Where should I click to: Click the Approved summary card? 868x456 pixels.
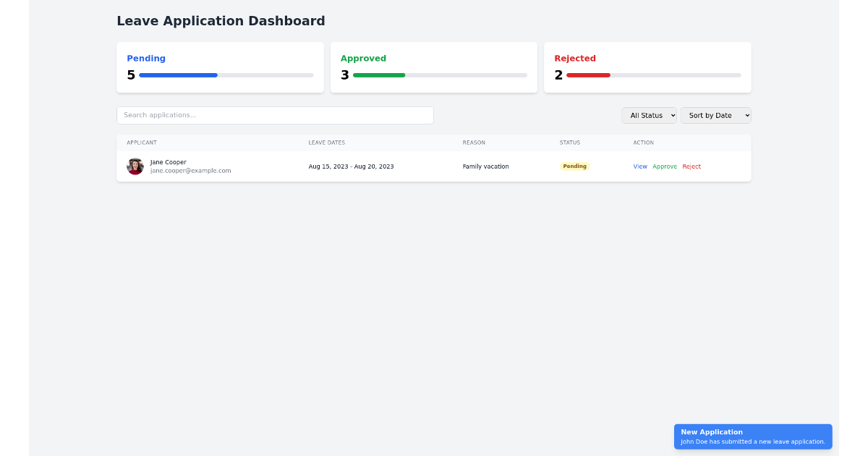[x=433, y=67]
